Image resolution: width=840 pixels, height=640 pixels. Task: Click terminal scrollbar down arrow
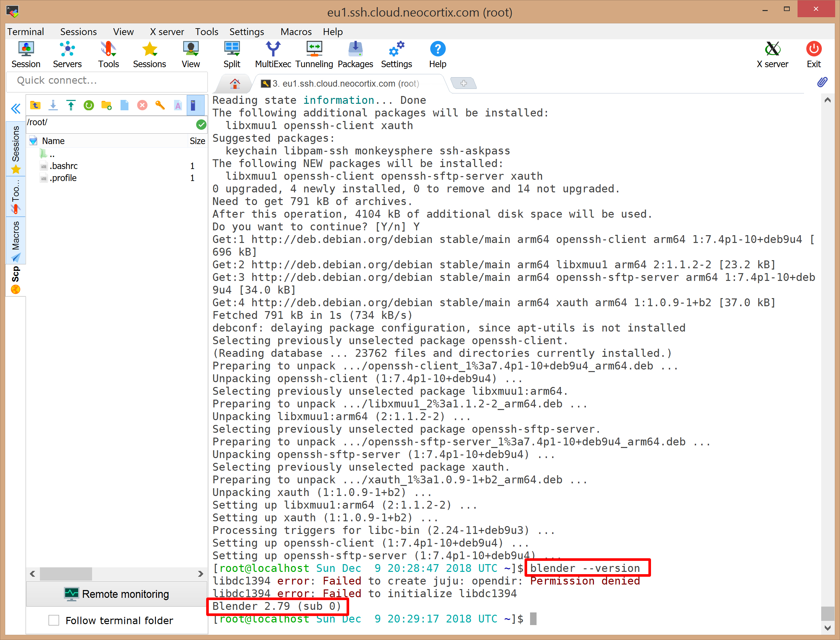pyautogui.click(x=827, y=627)
